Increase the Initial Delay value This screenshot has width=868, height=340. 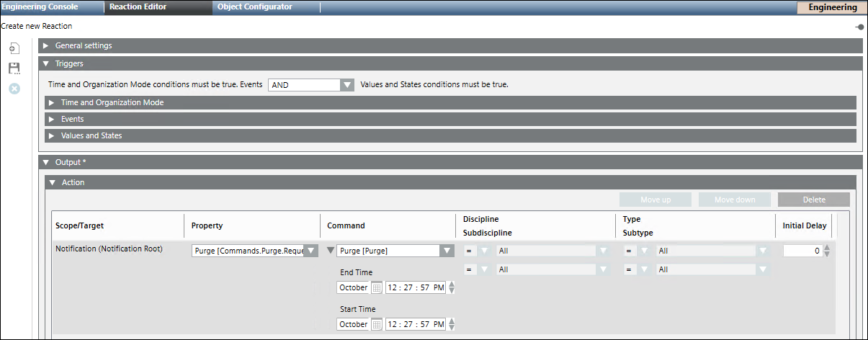[x=827, y=248]
